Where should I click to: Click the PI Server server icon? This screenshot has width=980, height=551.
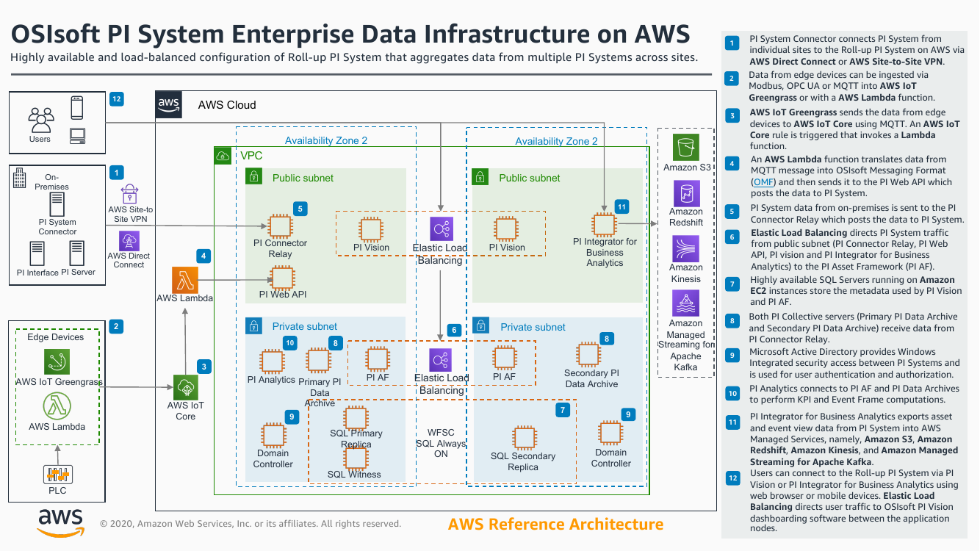point(77,253)
